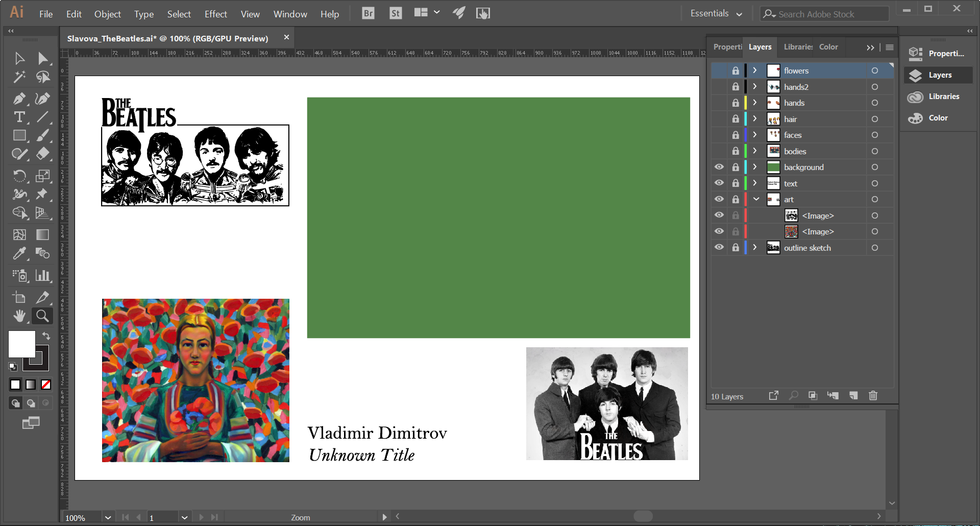
Task: Unlock the flowers layer padlock
Action: tap(736, 70)
